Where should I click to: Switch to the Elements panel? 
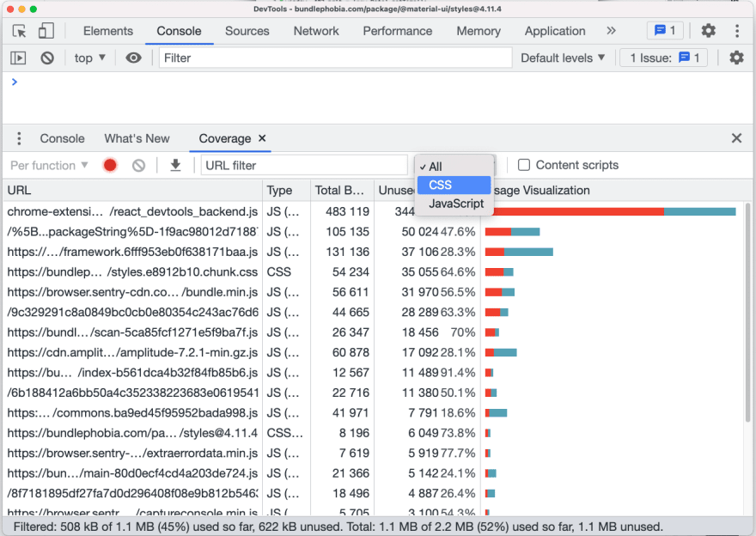tap(108, 31)
